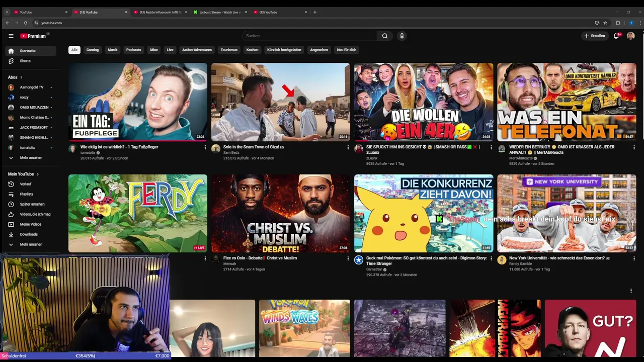Select the Kochen filter chip
644x362 pixels.
[x=253, y=50]
